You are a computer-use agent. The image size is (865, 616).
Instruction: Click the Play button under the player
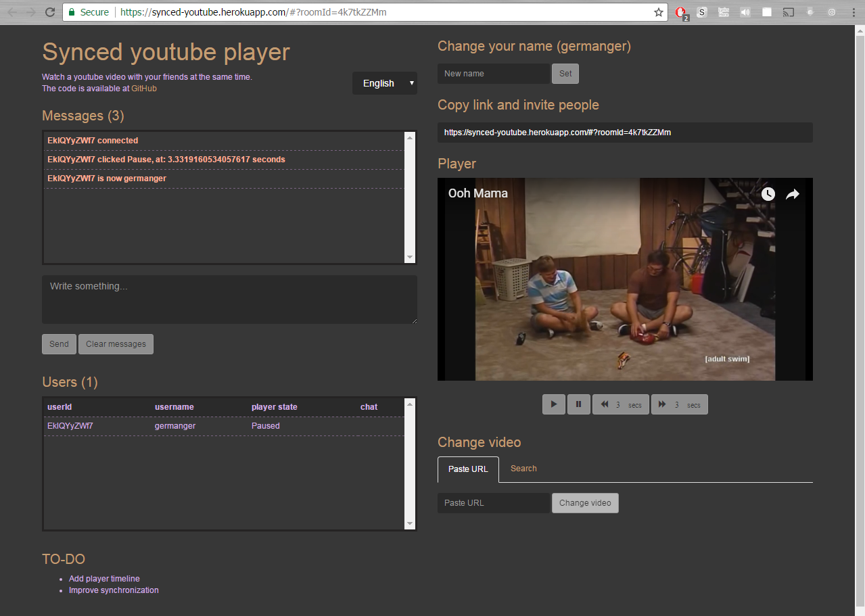(554, 404)
